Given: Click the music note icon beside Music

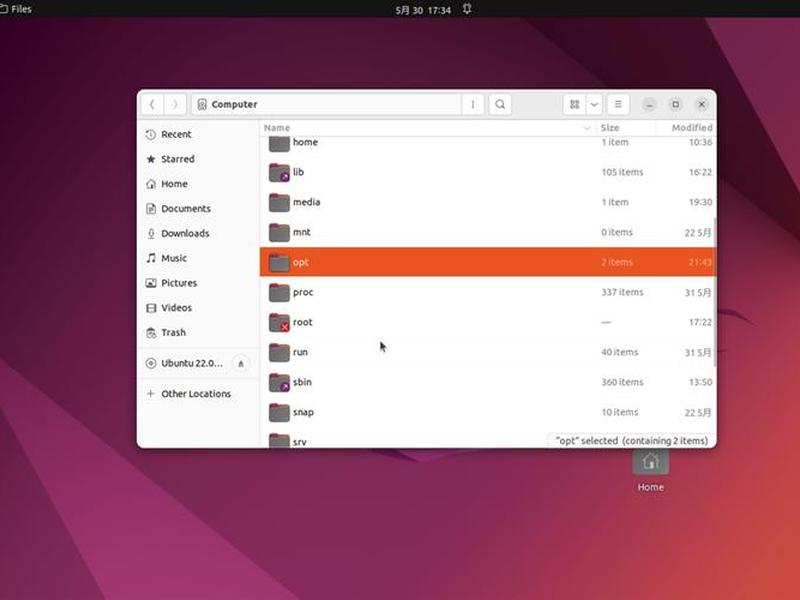Looking at the screenshot, I should 151,258.
